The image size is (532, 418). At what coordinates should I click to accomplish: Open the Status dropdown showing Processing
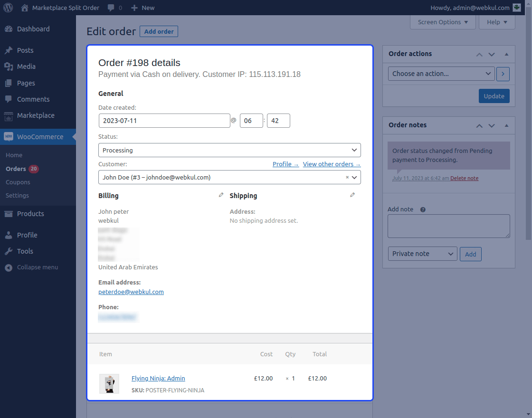coord(229,150)
